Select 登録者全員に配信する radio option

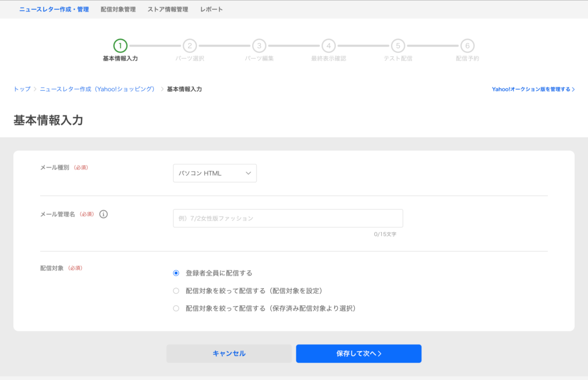tap(176, 273)
